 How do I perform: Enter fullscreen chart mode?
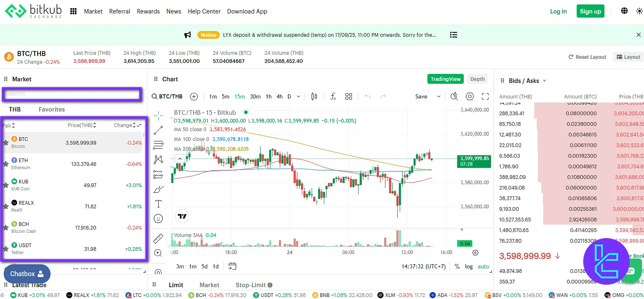click(x=485, y=96)
